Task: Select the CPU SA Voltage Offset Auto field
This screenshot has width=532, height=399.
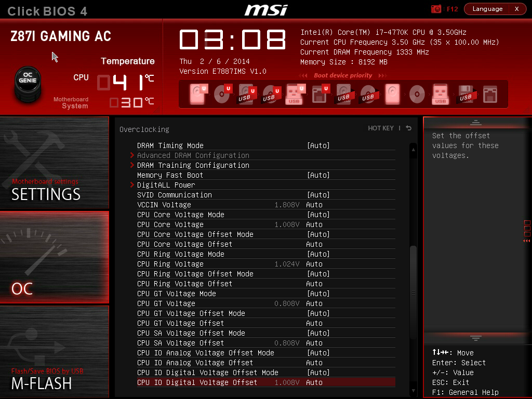Action: (314, 343)
